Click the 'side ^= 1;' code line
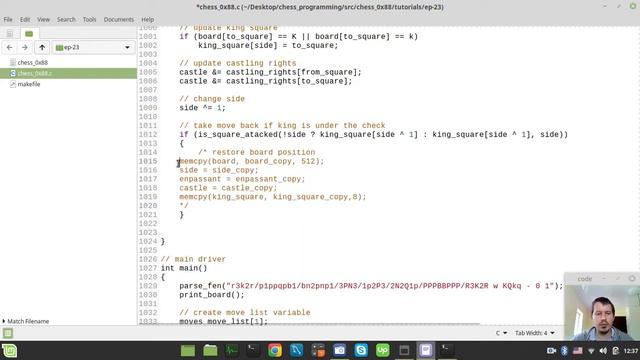640x360 pixels. tap(202, 108)
